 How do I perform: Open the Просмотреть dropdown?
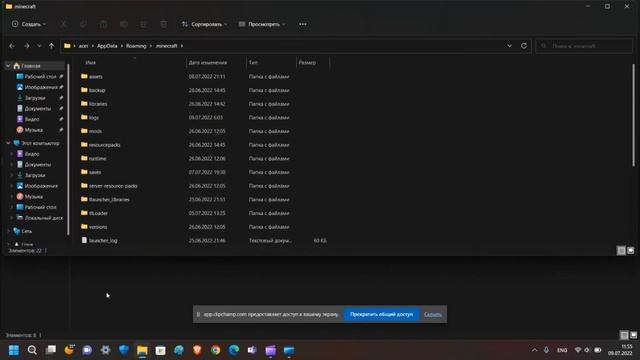(x=262, y=24)
